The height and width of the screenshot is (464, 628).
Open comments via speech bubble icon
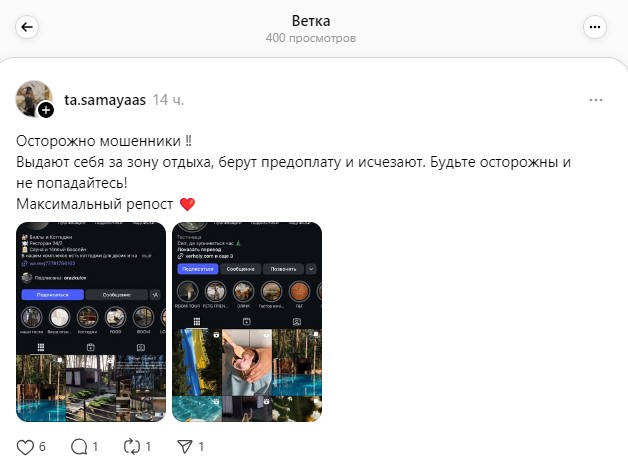(x=79, y=447)
